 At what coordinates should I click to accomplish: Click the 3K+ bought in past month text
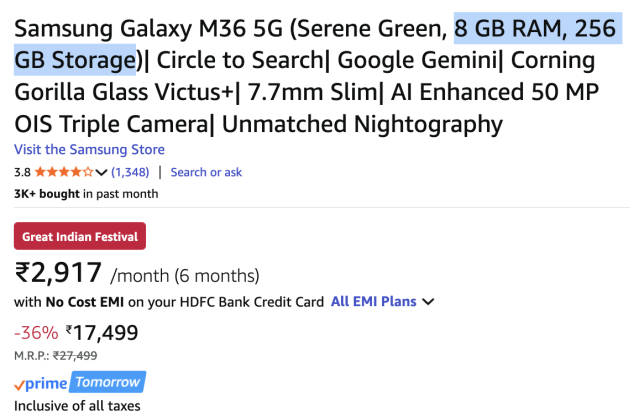coord(86,194)
